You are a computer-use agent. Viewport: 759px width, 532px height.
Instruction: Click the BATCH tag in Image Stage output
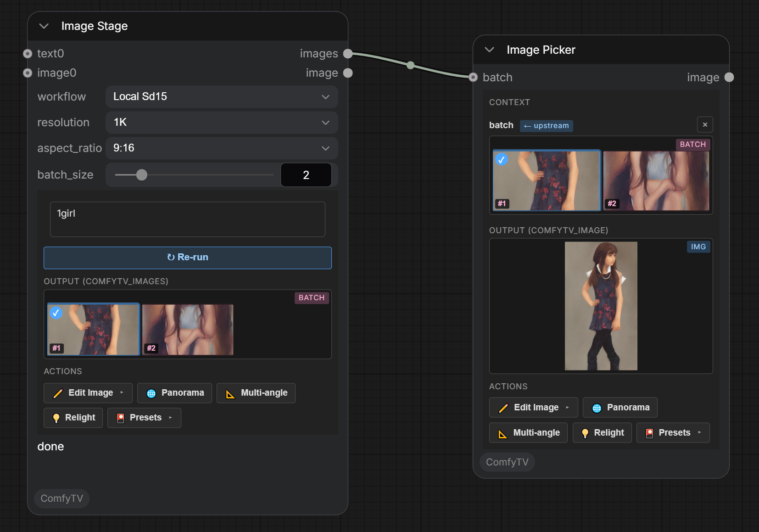point(312,298)
